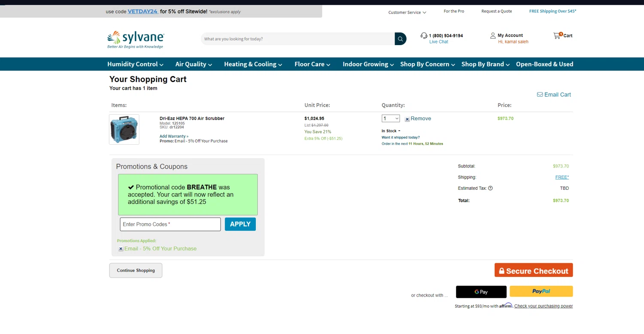Click Want it shipped today? link
This screenshot has width=644, height=334.
click(401, 137)
